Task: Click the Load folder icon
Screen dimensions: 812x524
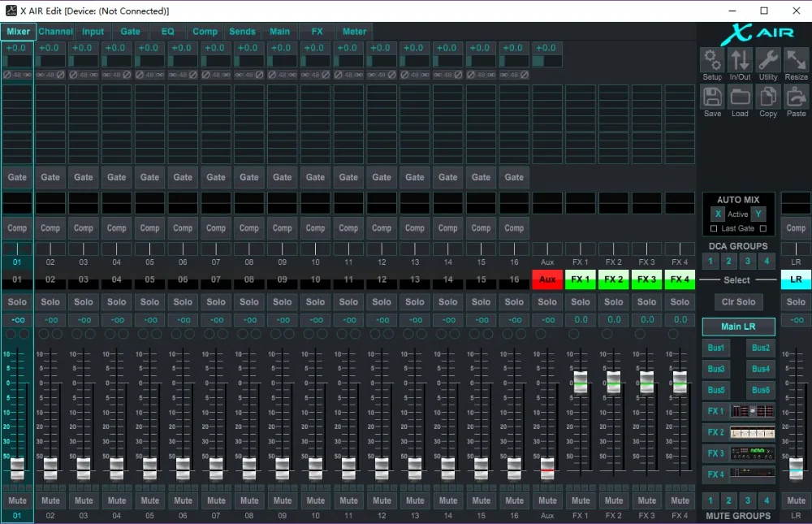Action: [x=740, y=97]
